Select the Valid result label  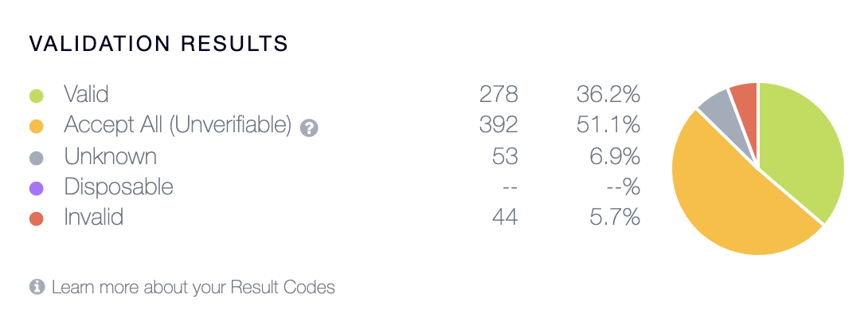(x=86, y=94)
